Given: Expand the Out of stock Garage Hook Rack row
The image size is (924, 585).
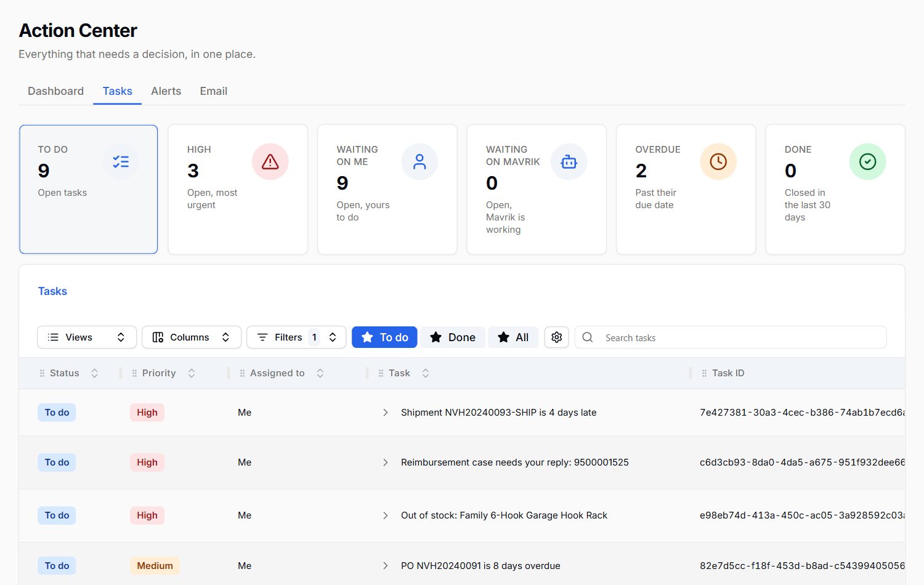Looking at the screenshot, I should (x=385, y=515).
